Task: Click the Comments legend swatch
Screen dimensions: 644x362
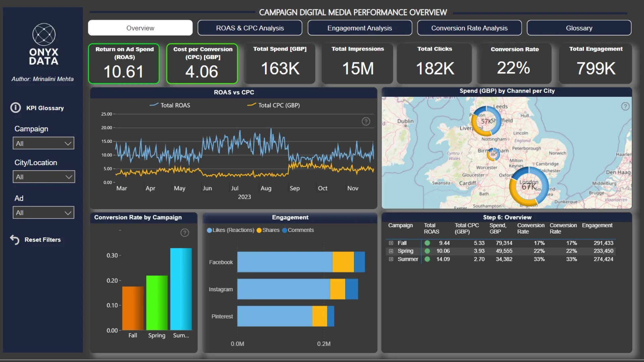Action: pos(284,230)
